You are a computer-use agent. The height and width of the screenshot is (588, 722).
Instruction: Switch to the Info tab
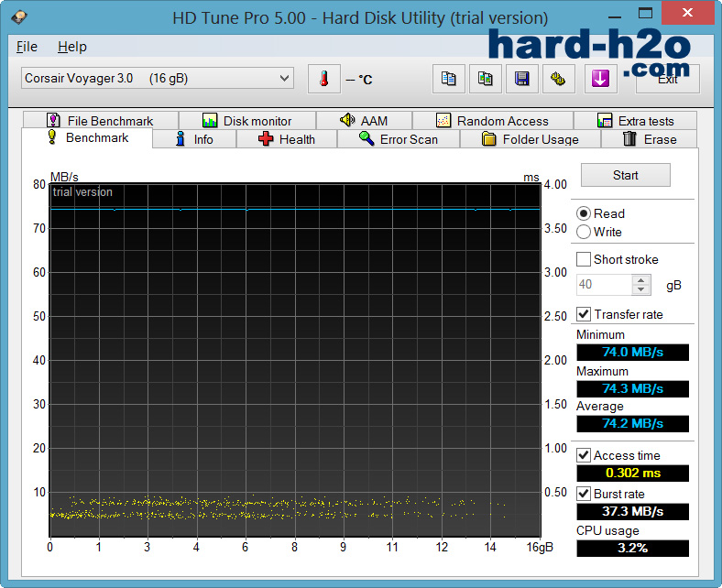[194, 139]
